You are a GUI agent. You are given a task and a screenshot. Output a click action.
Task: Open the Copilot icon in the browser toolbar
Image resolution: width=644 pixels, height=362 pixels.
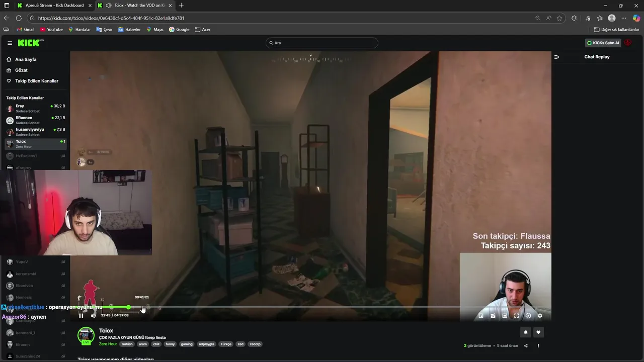click(636, 18)
